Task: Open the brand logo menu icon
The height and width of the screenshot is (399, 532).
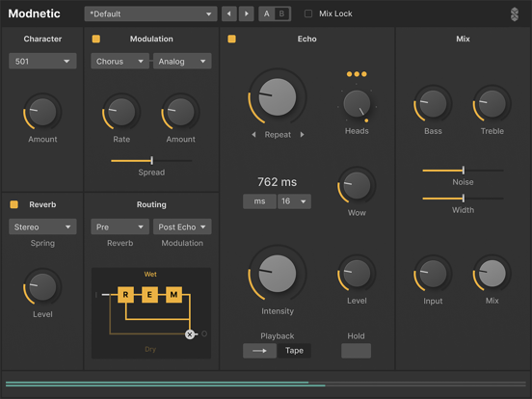Action: click(x=515, y=14)
